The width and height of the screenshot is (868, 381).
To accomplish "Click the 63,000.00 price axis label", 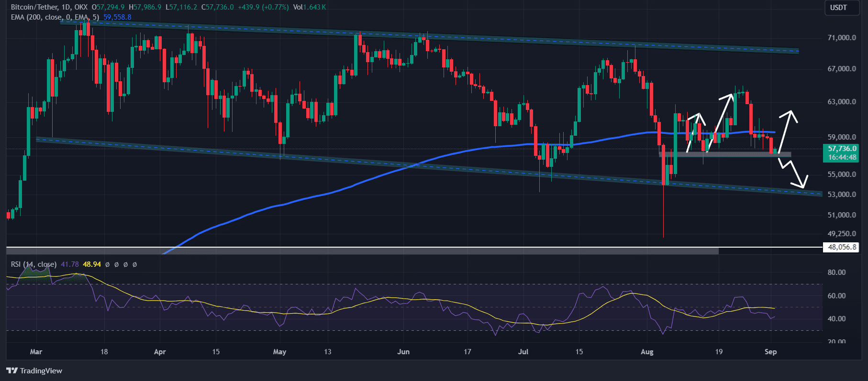I will [x=842, y=102].
